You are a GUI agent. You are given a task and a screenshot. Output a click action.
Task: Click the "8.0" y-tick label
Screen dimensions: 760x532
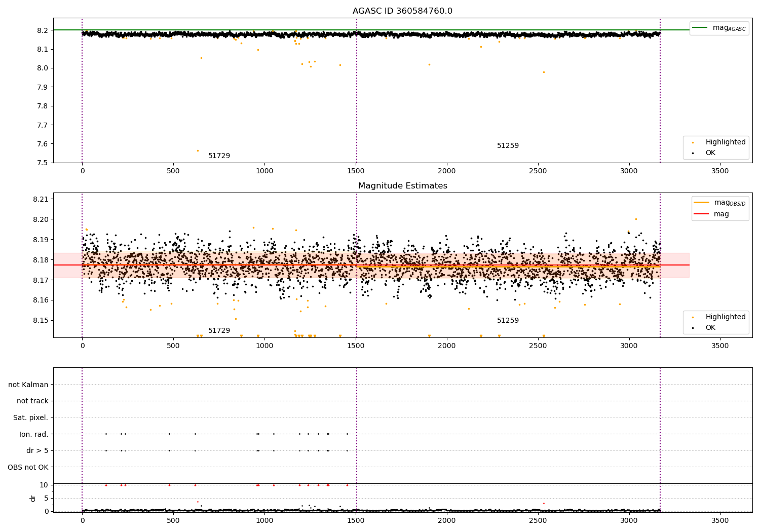tap(43, 68)
